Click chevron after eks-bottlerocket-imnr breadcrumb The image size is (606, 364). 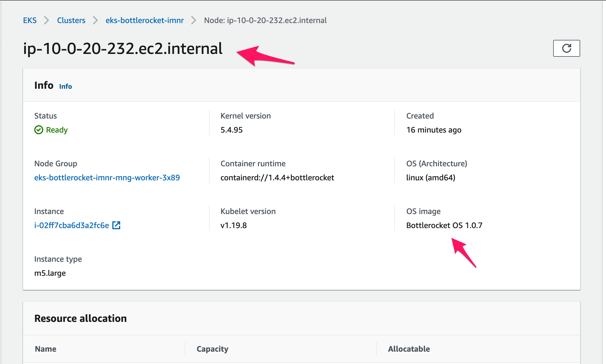click(x=194, y=20)
